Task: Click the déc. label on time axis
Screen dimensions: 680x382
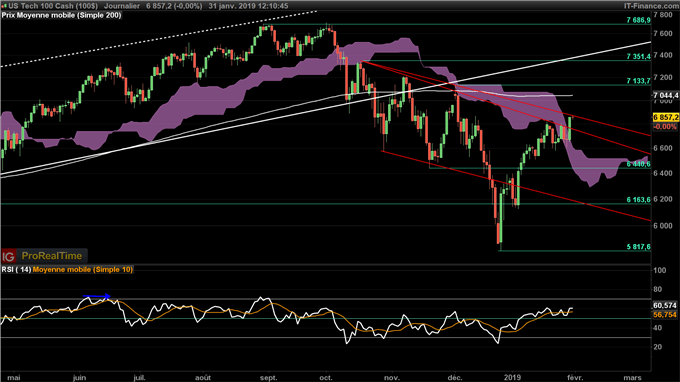Action: (455, 378)
